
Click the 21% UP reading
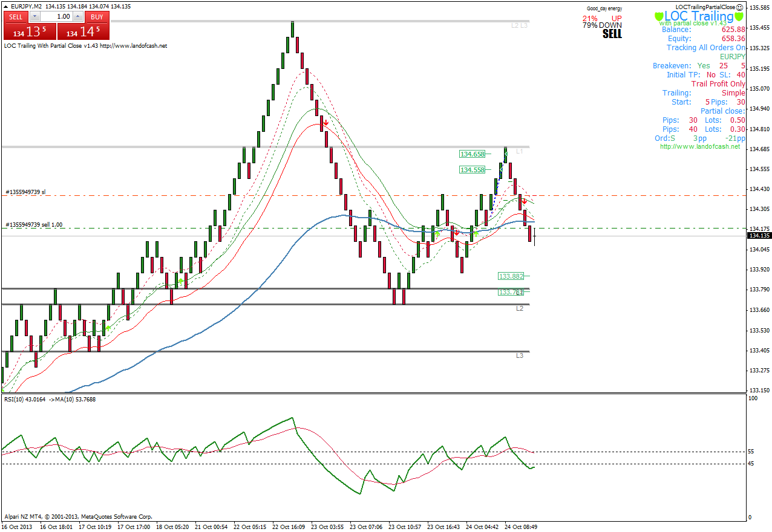pos(602,19)
